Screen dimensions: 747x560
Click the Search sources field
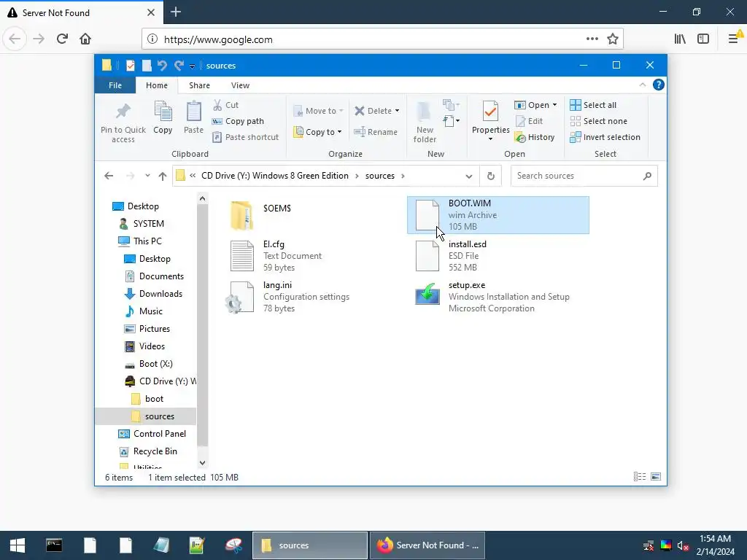tap(584, 176)
